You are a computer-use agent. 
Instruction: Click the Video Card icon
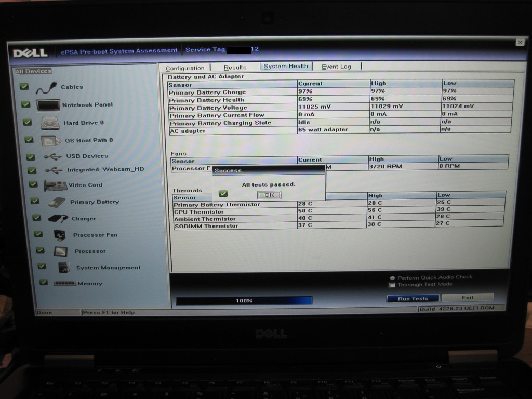pos(55,185)
